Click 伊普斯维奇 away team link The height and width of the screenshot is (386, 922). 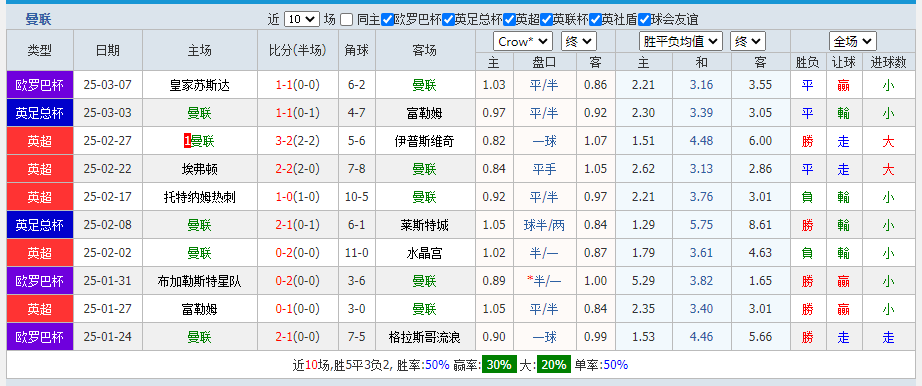click(425, 141)
